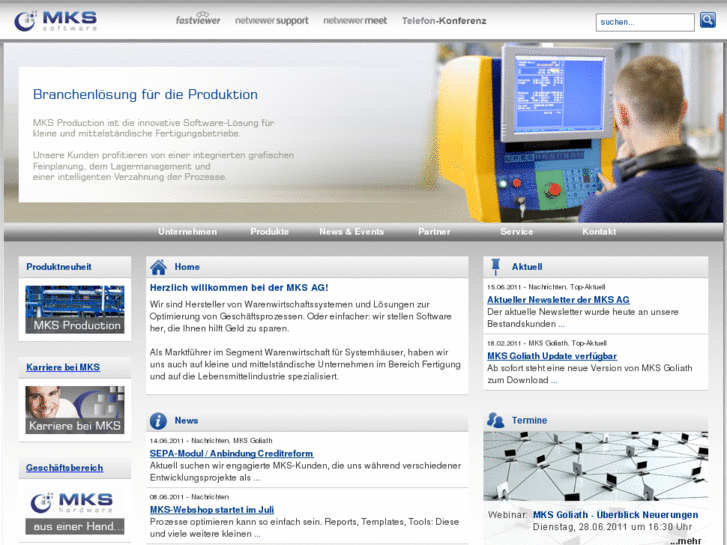Click the Home house icon
This screenshot has width=727, height=545.
click(x=158, y=267)
